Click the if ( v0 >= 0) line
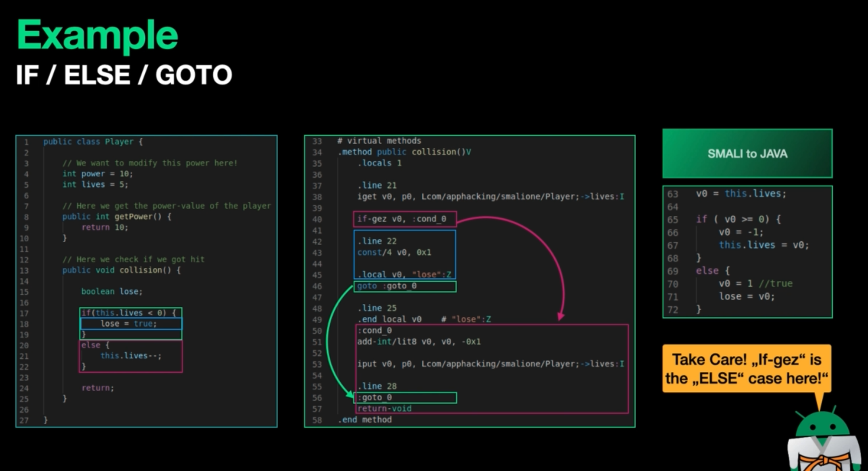The image size is (868, 471). [738, 219]
